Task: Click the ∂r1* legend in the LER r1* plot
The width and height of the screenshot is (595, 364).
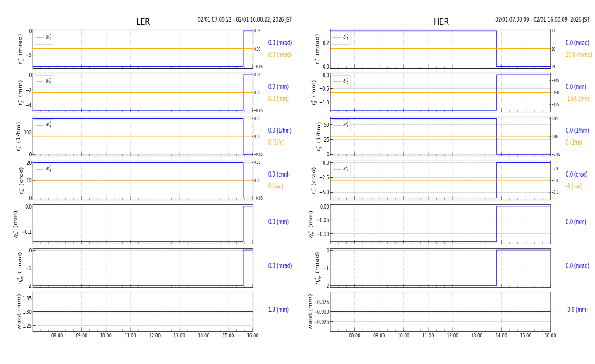Action: (44, 38)
